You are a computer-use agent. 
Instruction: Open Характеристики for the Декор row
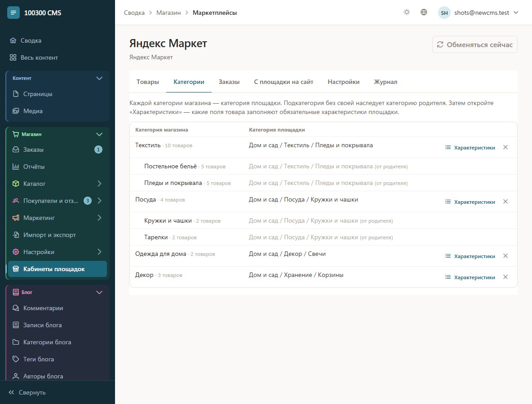pos(470,277)
